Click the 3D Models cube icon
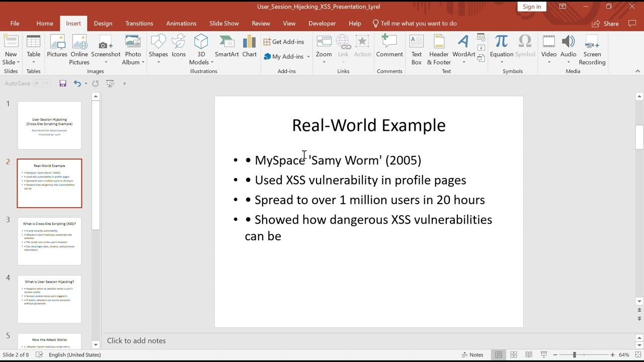The image size is (644, 362). [x=201, y=42]
